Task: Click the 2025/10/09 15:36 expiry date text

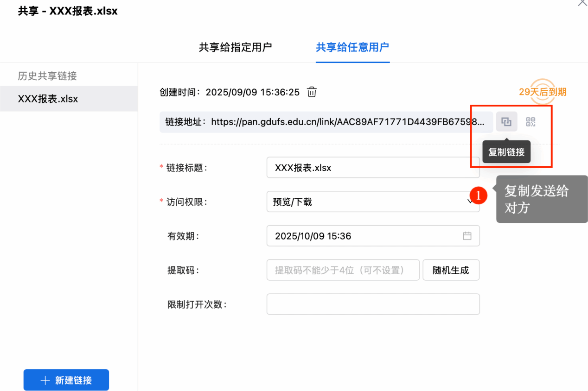Action: tap(313, 236)
